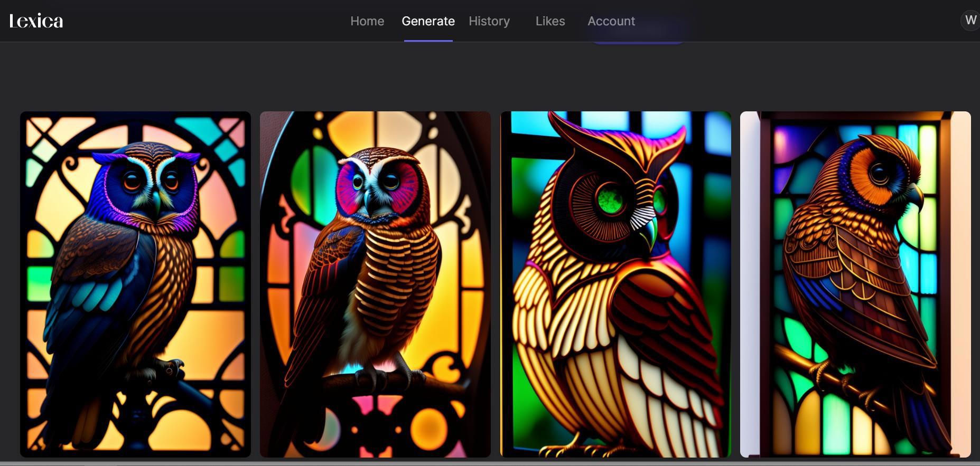This screenshot has height=466, width=980.
Task: Open the blue and purple owl image
Action: (x=135, y=284)
